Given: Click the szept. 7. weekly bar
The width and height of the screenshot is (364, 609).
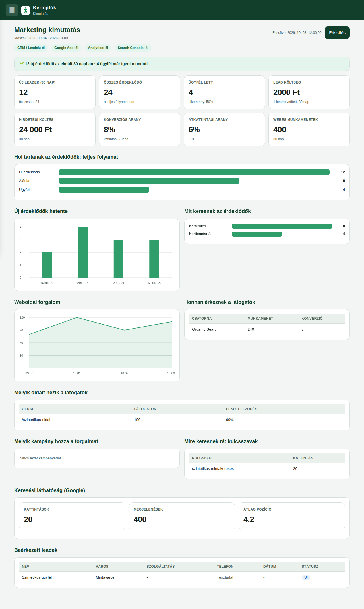Looking at the screenshot, I should click(x=47, y=265).
